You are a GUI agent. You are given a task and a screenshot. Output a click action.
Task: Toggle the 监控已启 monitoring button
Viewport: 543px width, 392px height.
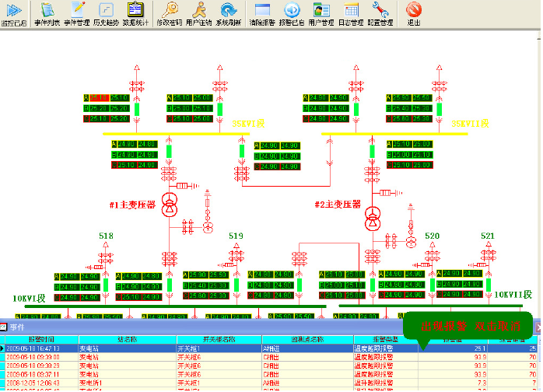(14, 13)
